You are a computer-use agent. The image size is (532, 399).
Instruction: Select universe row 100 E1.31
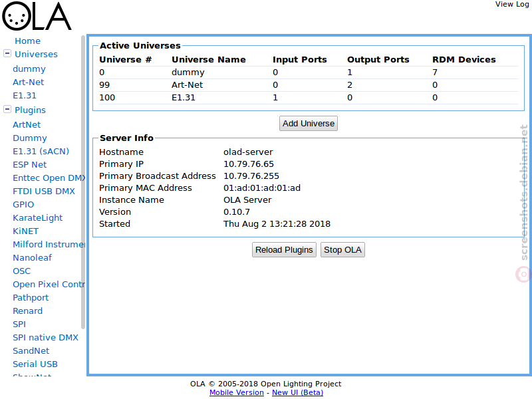[309, 98]
